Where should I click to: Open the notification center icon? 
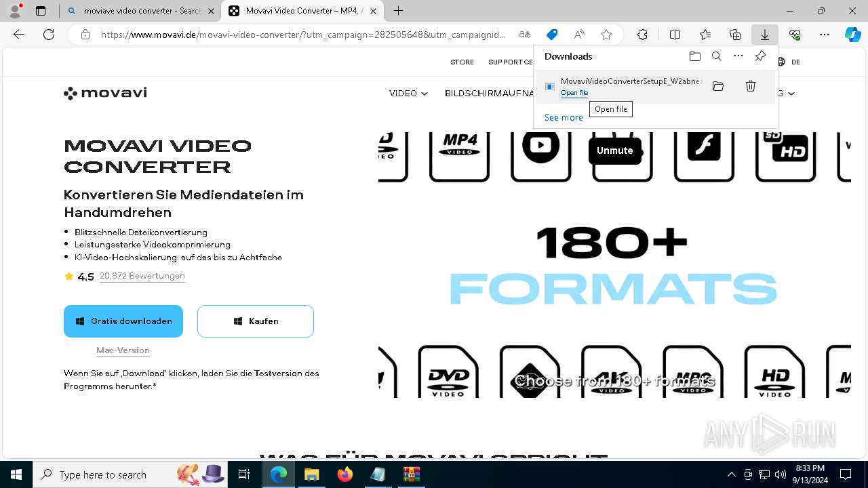(846, 474)
